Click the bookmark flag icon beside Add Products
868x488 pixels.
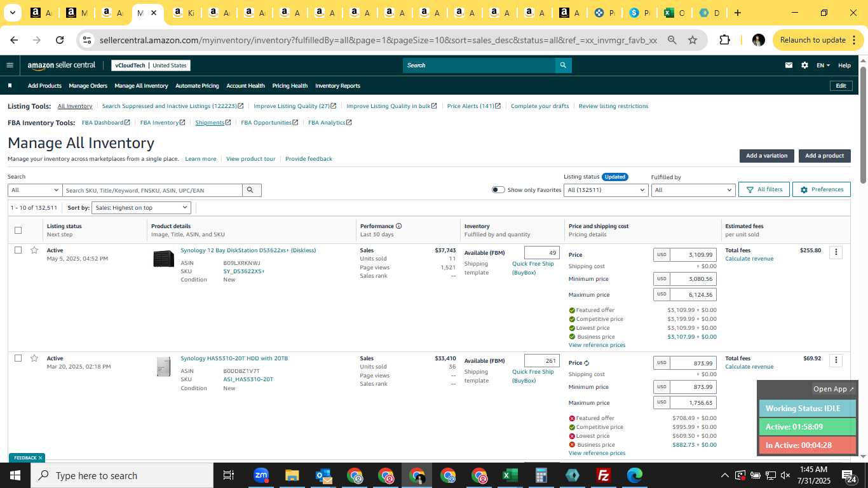(x=10, y=86)
